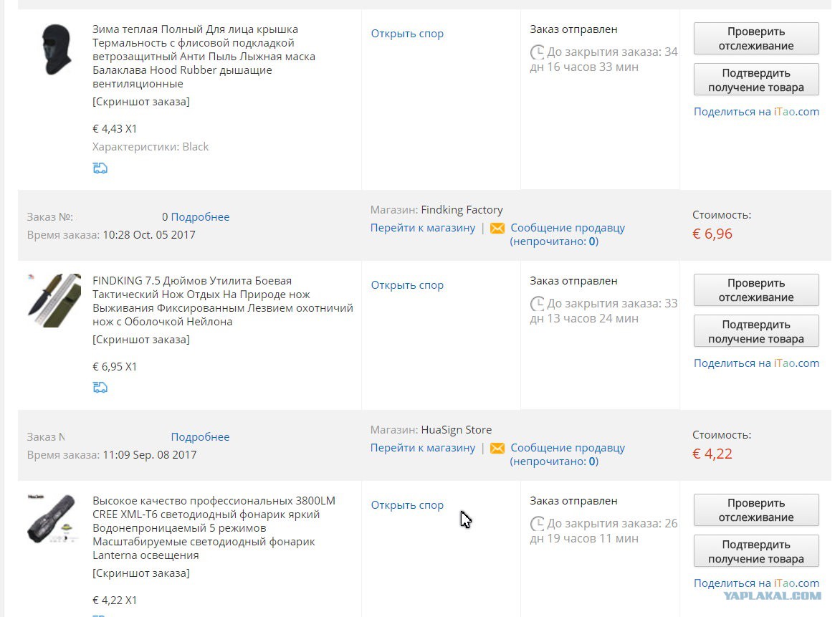The image size is (840, 617).
Task: Open the balaclava product thumbnail
Action: coord(56,49)
